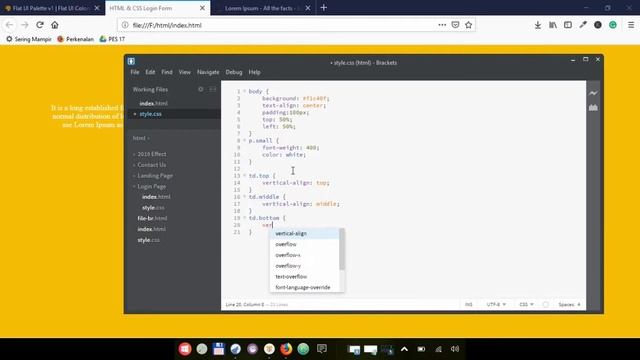Open Working Files settings gear

click(x=200, y=89)
